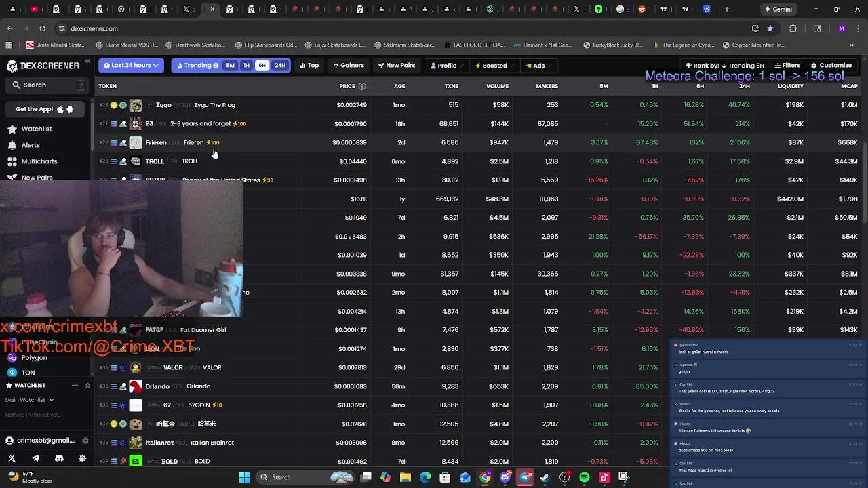This screenshot has width=868, height=488.
Task: Open the Discord link in sidebar
Action: (x=59, y=458)
